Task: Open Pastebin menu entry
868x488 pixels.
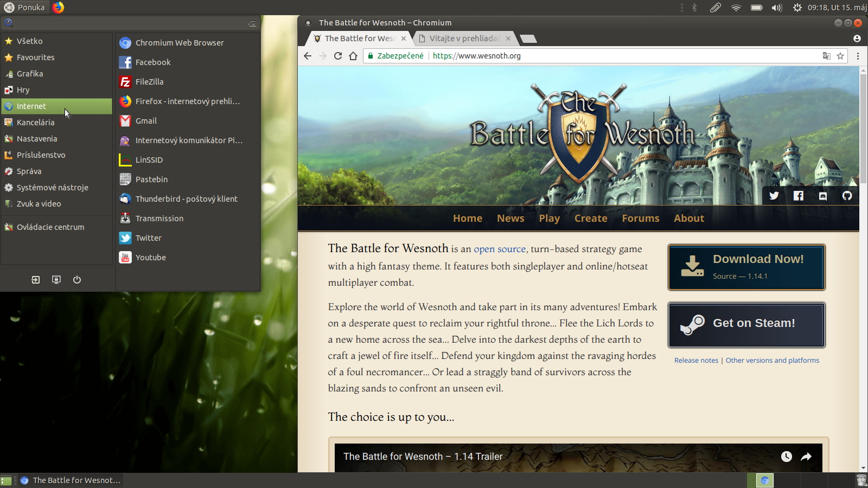Action: tap(187, 179)
